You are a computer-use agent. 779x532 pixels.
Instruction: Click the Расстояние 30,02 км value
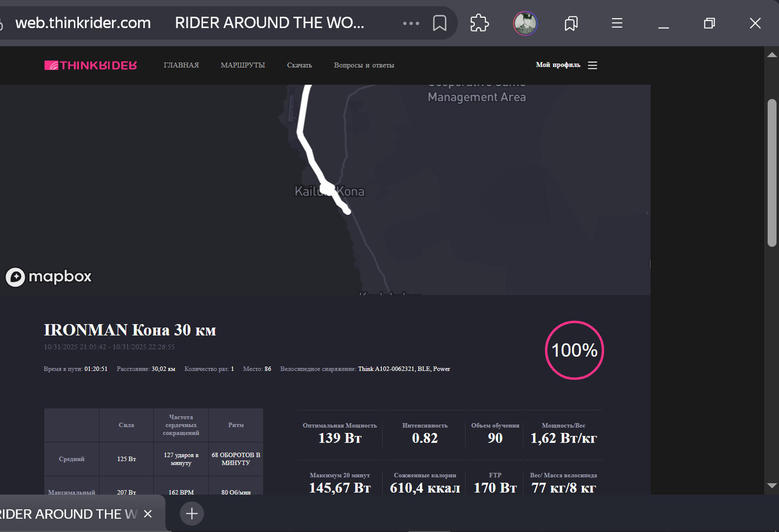[163, 369]
